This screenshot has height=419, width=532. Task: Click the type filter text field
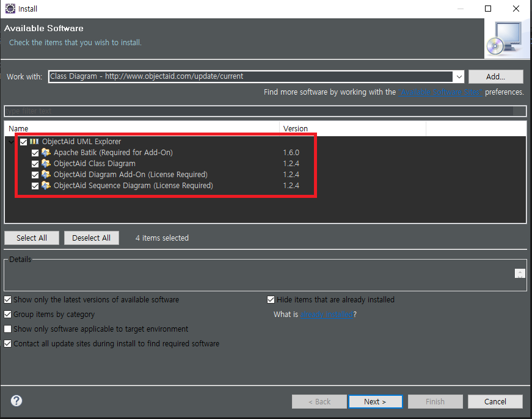pos(265,111)
